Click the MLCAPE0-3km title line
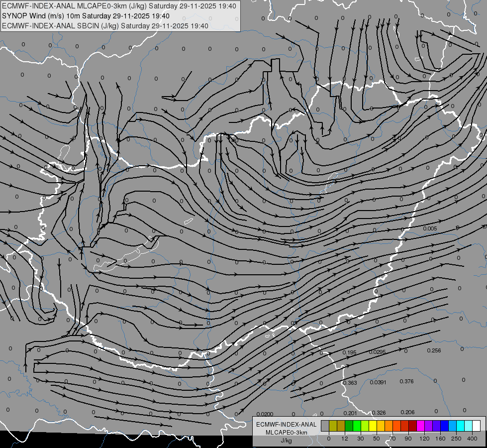The image size is (487, 448). click(x=119, y=6)
